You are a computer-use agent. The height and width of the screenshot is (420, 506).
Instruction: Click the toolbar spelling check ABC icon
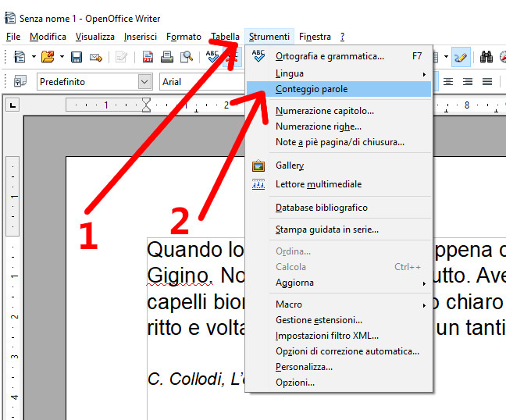coord(212,56)
